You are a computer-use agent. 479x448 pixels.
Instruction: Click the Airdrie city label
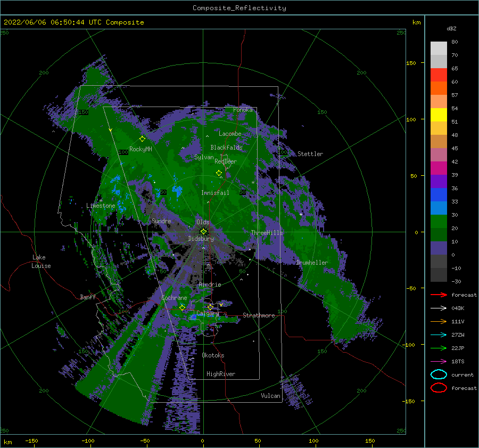click(x=210, y=284)
